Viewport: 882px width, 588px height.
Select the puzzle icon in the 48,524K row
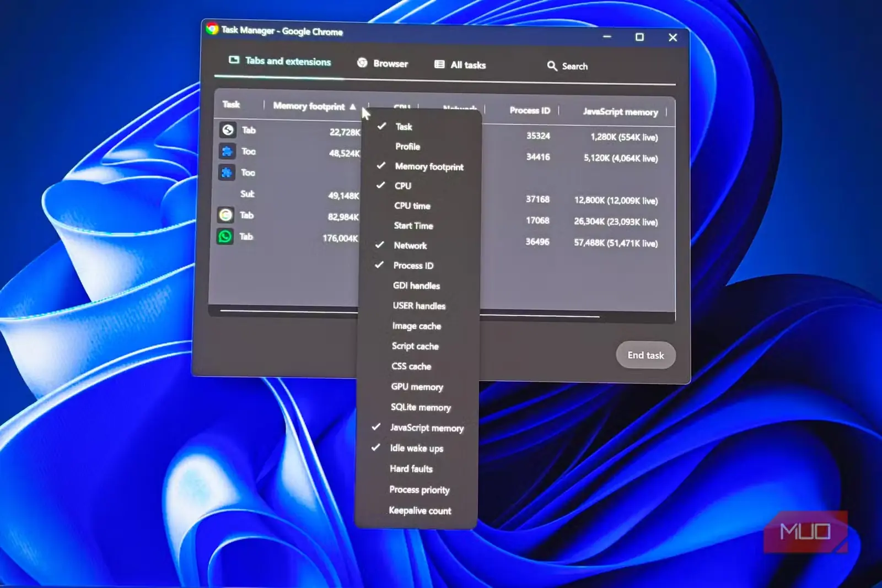(227, 151)
